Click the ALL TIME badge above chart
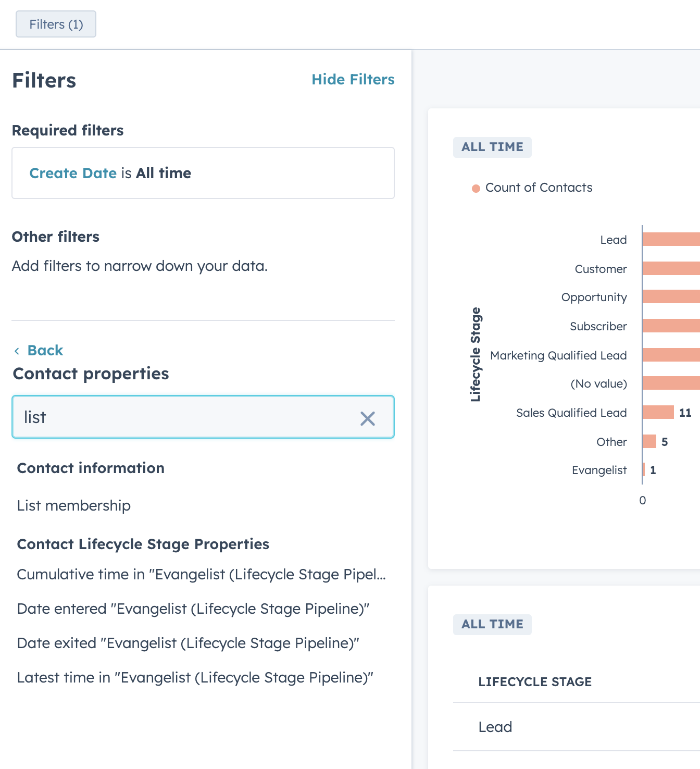 (x=492, y=147)
